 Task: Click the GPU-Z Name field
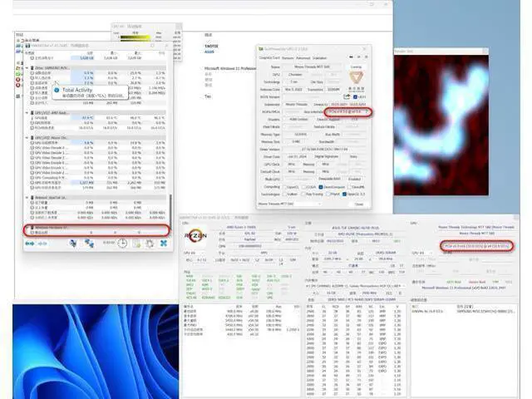pos(313,66)
